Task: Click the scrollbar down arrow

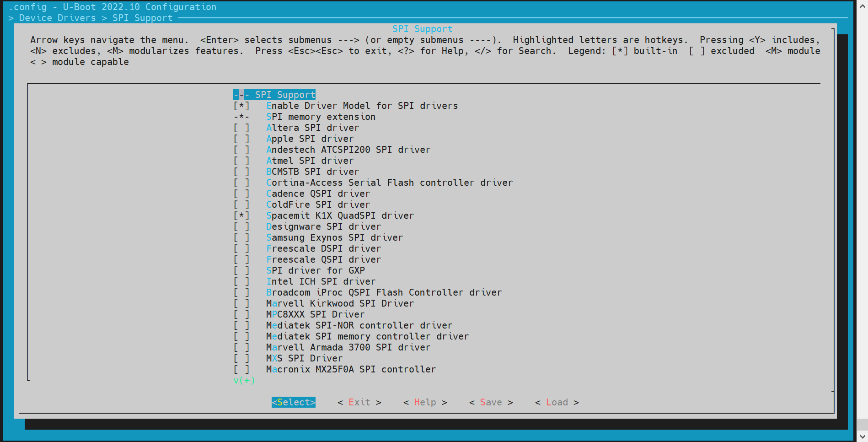Action: point(862,436)
